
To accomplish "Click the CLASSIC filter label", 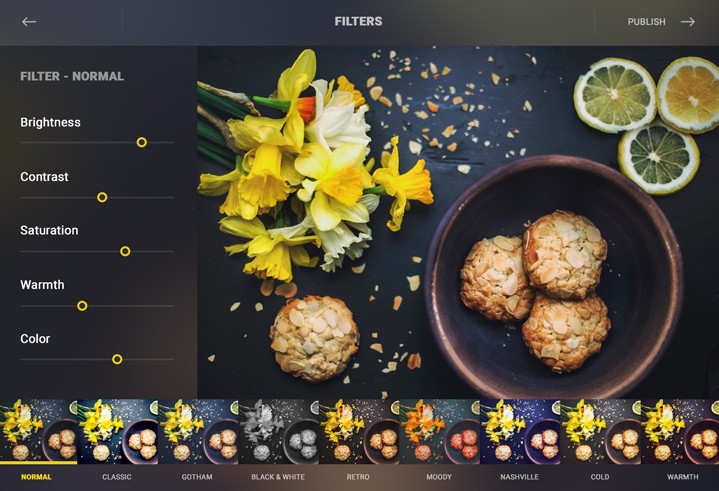I will 116,477.
